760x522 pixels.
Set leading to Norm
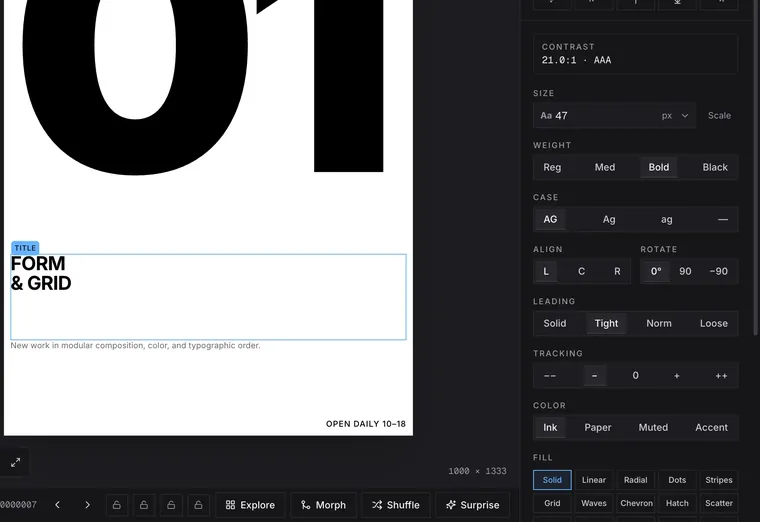[x=659, y=323]
